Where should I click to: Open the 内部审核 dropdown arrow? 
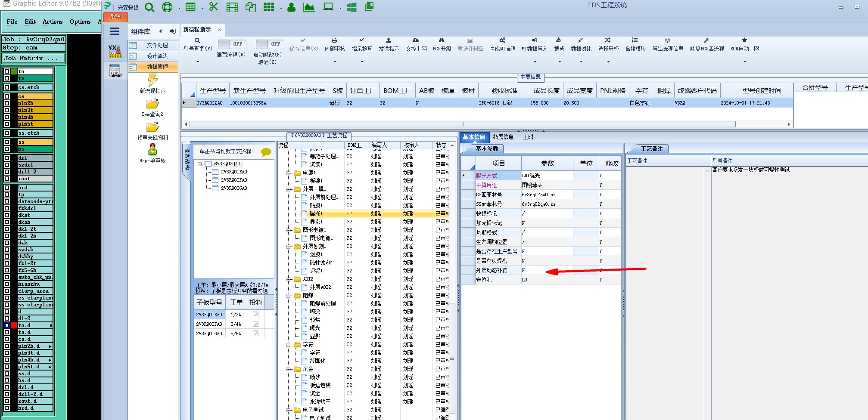[335, 62]
